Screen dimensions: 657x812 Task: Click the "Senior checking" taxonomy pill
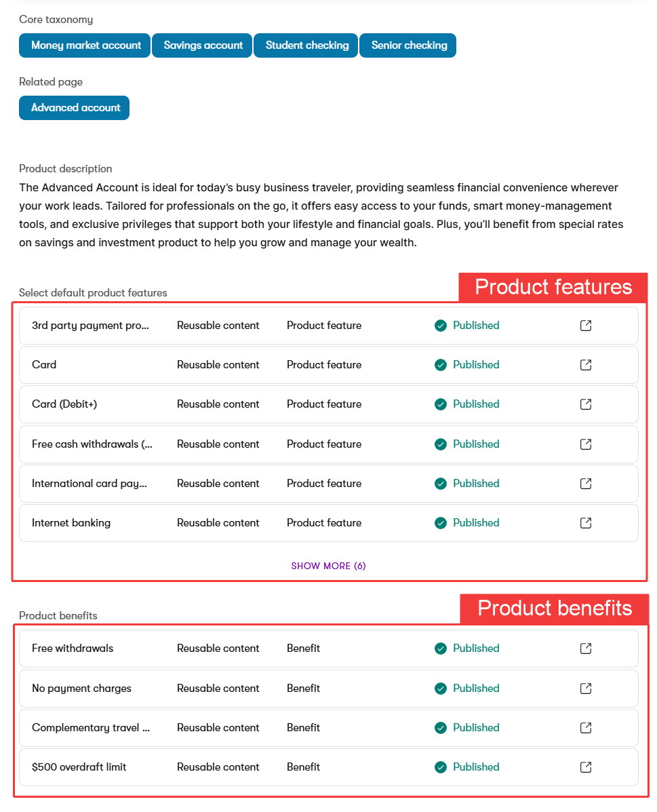click(x=407, y=45)
